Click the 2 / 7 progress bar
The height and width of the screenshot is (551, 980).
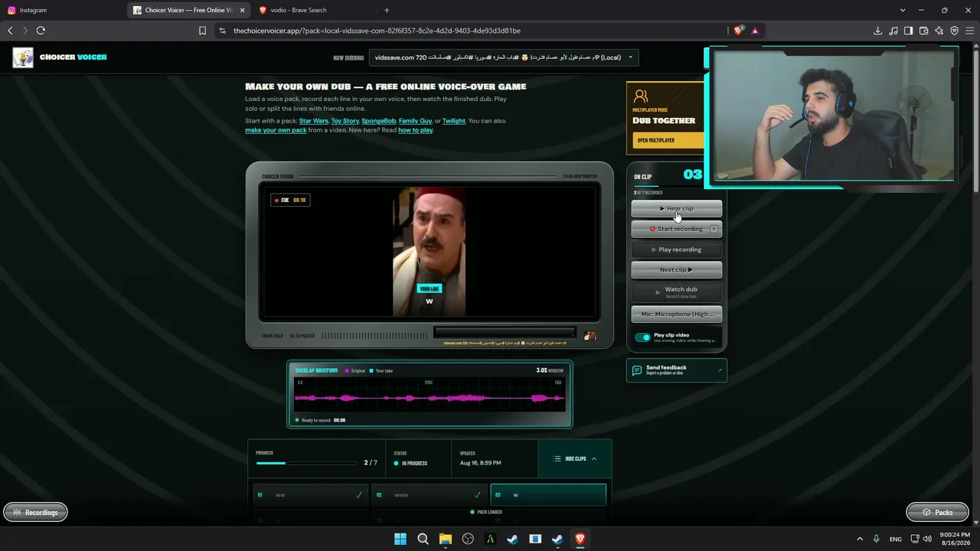pyautogui.click(x=307, y=463)
